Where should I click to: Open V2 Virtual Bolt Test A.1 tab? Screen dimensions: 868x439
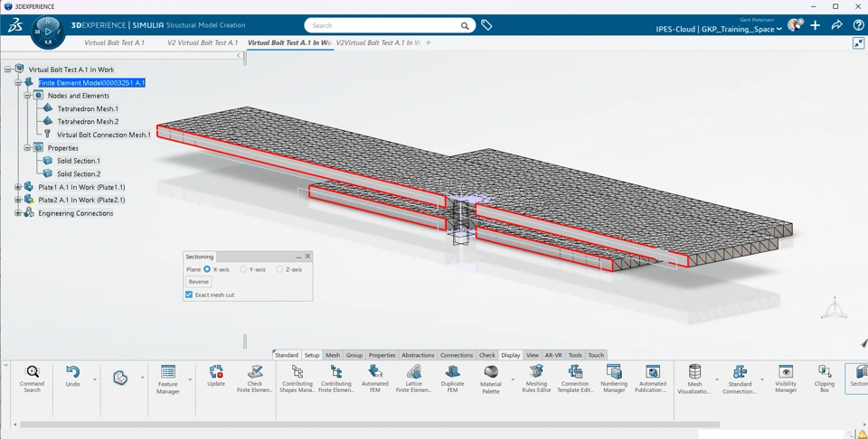tap(203, 42)
